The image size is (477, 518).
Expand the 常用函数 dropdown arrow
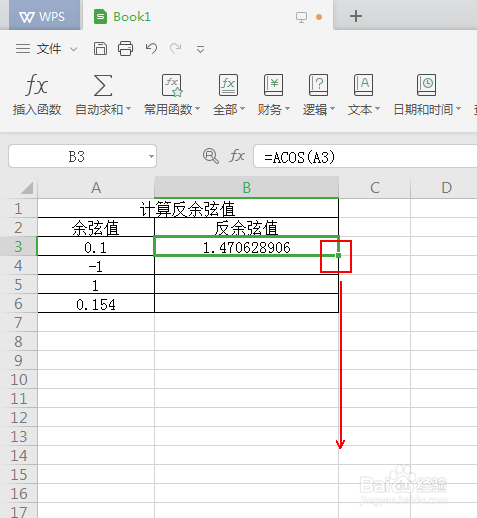[x=197, y=109]
